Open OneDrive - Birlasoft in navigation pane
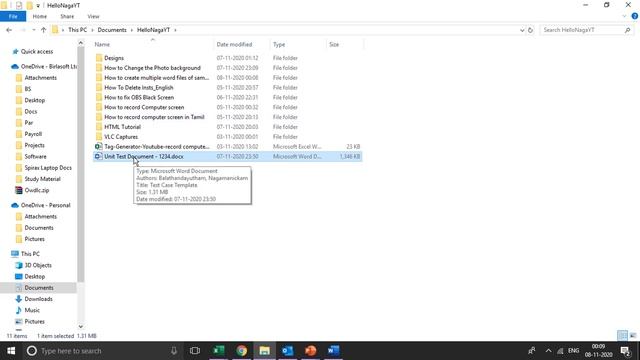Screen dimensions: 640x360 pyautogui.click(x=48, y=66)
